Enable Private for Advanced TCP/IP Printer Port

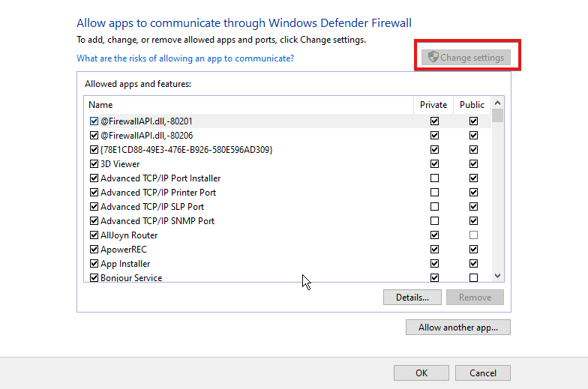tap(434, 192)
